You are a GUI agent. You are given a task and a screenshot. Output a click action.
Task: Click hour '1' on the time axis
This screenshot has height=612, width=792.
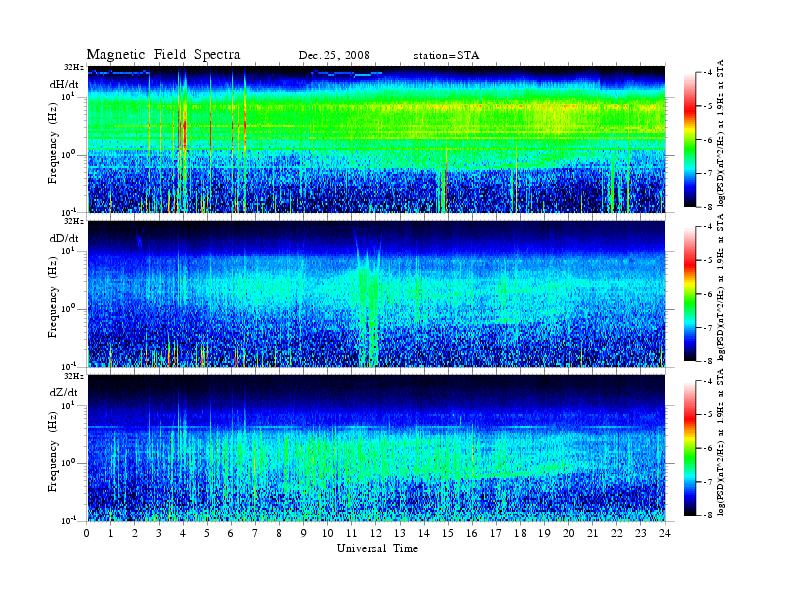click(111, 534)
